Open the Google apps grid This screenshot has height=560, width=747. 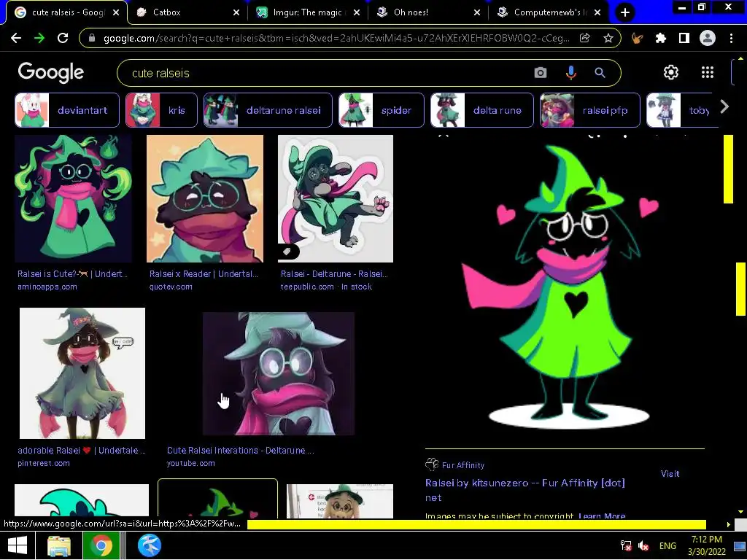[x=708, y=72]
